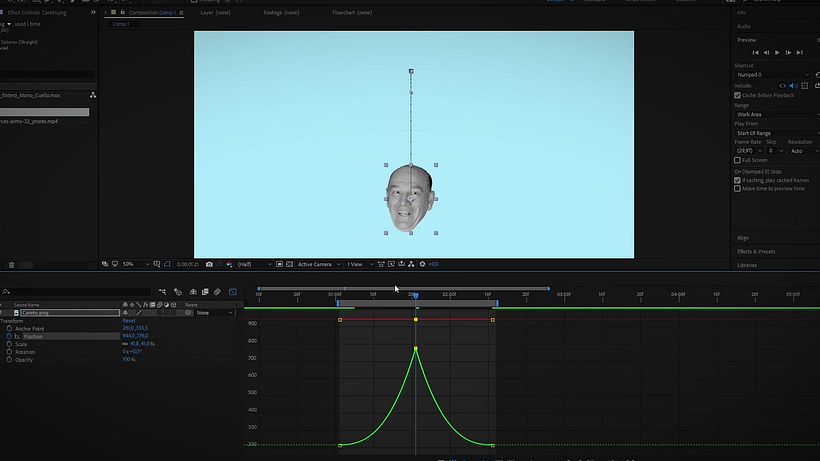
Task: Switch to the Footage (none) tab
Action: (281, 13)
